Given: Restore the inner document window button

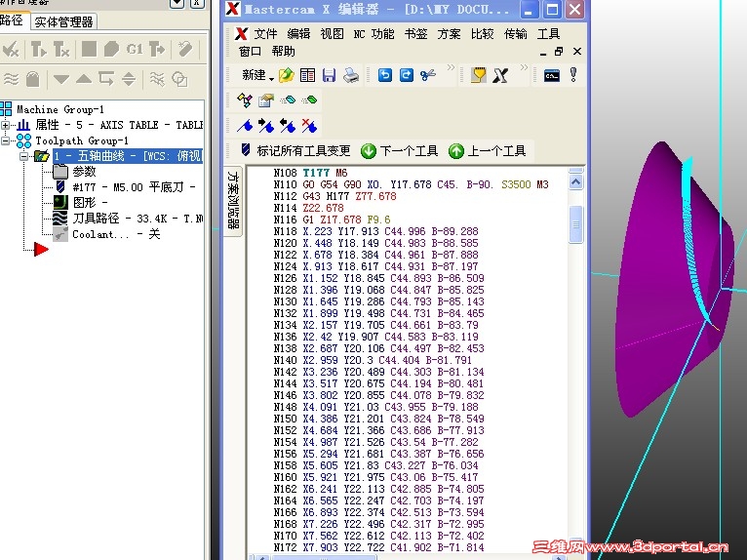Looking at the screenshot, I should 560,51.
